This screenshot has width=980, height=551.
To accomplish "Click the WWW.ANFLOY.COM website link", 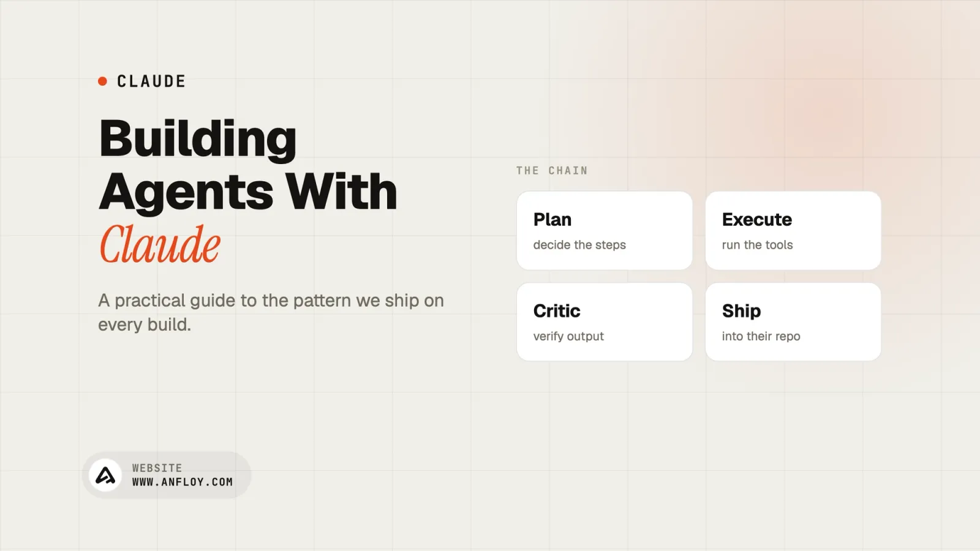I will tap(183, 482).
